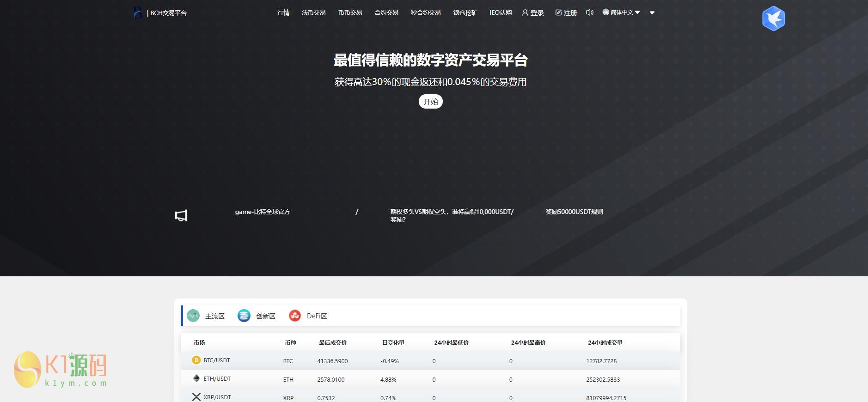Click the 币种 column header
The width and height of the screenshot is (868, 402).
tap(290, 342)
